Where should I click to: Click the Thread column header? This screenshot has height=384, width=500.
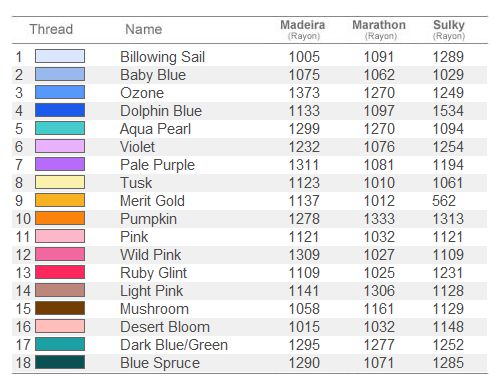pos(51,29)
